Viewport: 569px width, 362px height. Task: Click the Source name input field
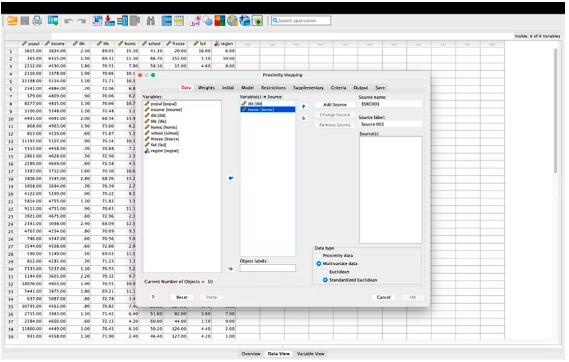point(390,104)
